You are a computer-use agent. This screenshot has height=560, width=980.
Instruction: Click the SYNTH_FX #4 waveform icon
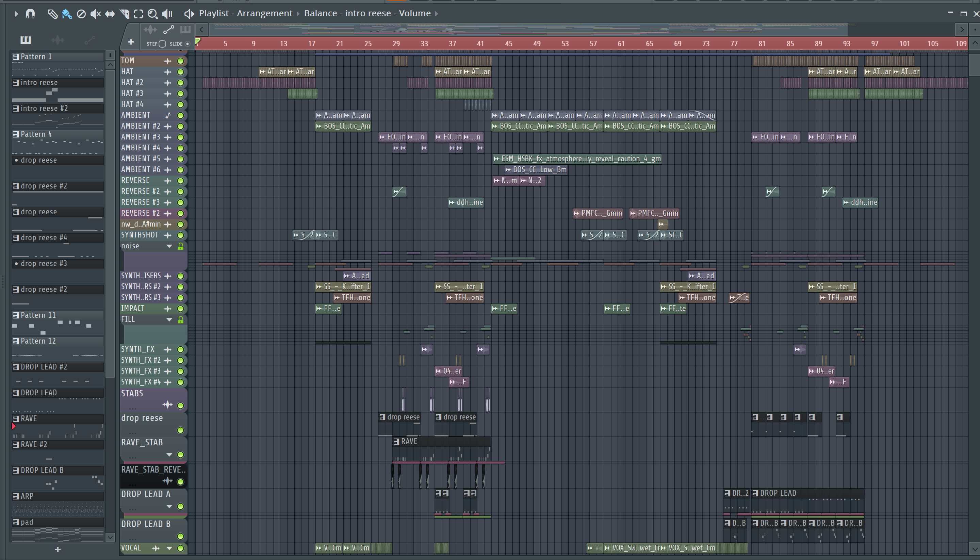(x=168, y=382)
